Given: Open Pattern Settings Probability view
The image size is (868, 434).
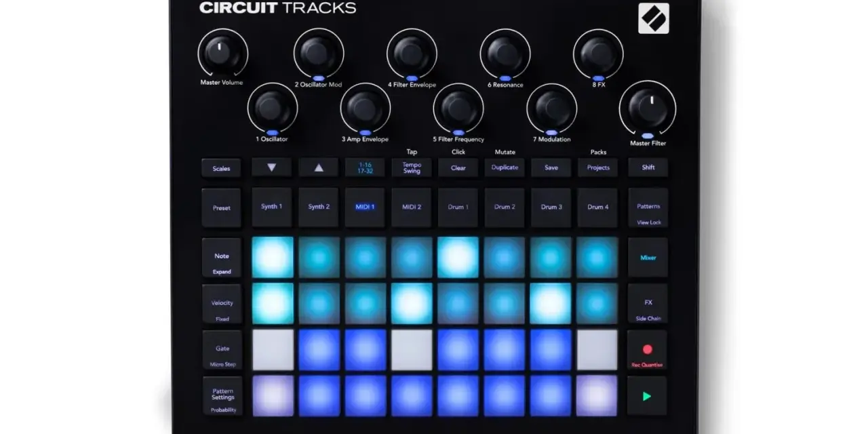Looking at the screenshot, I should pyautogui.click(x=222, y=396).
